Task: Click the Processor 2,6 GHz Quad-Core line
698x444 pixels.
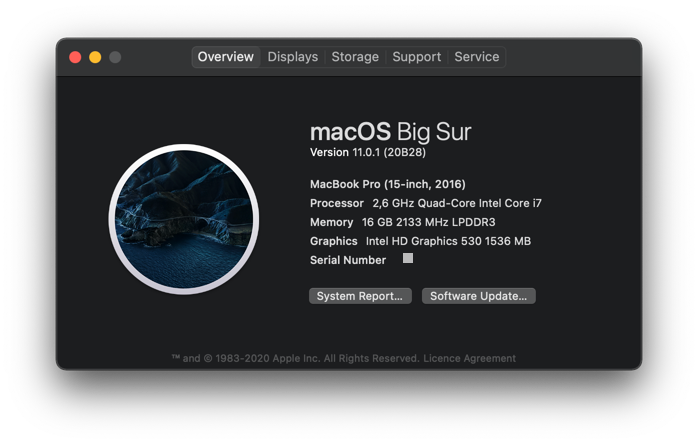Action: click(425, 203)
